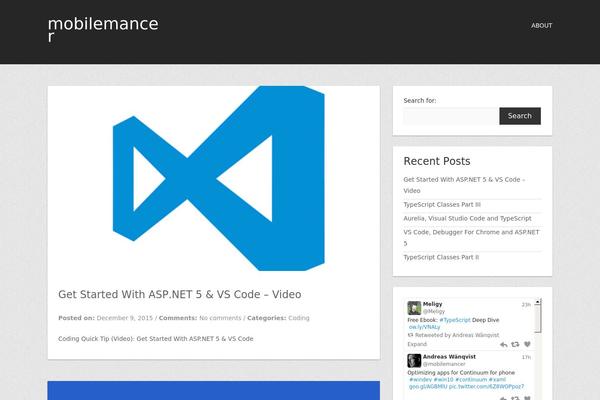Open Aurelia, Visual Studio Code and TypeScript post
The height and width of the screenshot is (400, 600).
coord(467,218)
